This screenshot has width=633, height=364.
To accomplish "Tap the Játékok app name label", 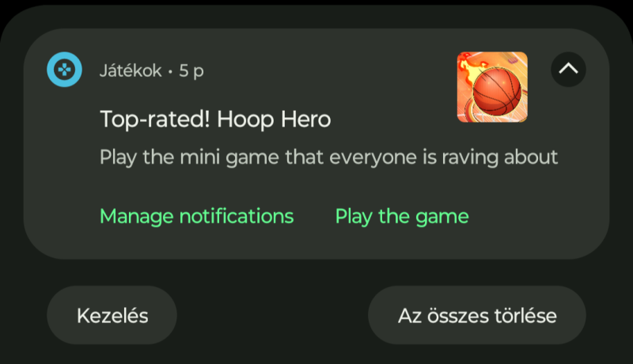I will coord(131,70).
